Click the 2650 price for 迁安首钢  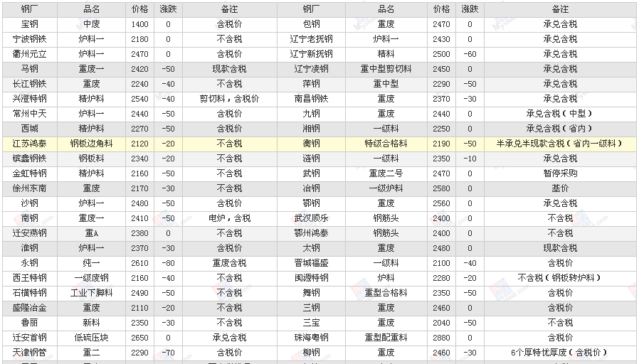140,338
